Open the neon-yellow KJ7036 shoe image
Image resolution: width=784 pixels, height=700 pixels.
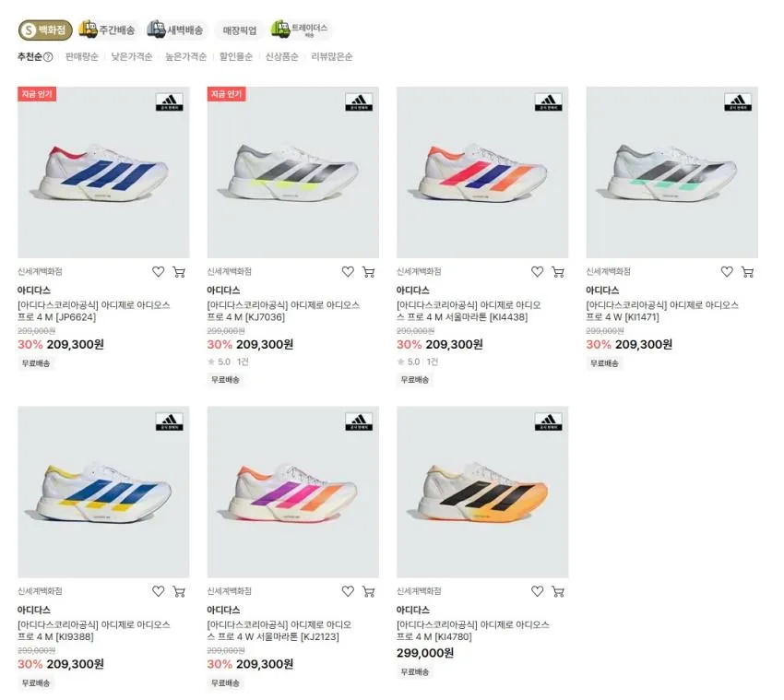click(x=293, y=172)
